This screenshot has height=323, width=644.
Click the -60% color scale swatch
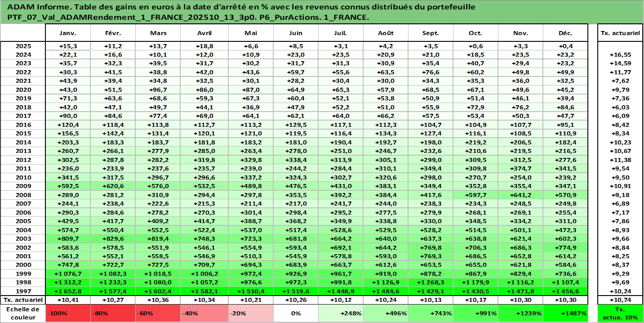(x=158, y=313)
